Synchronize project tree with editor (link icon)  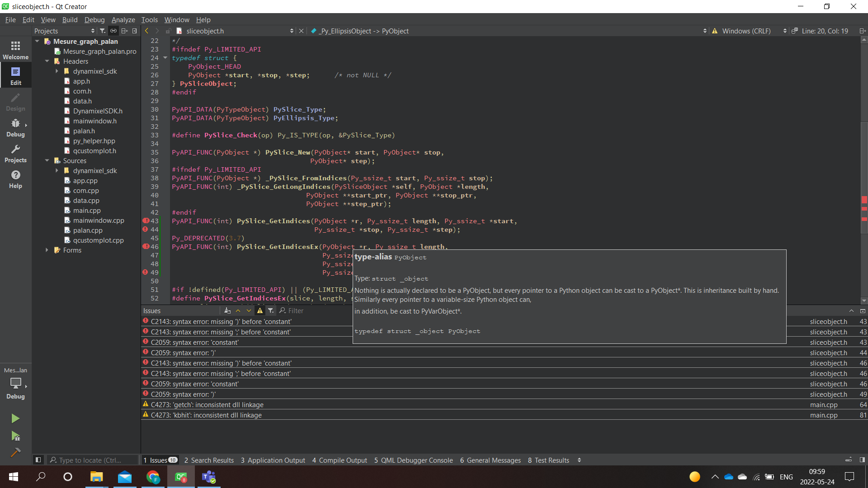pos(113,31)
